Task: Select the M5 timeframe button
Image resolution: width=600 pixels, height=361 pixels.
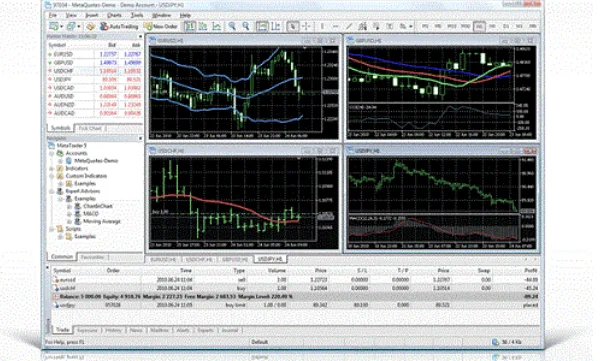Action: tap(439, 26)
